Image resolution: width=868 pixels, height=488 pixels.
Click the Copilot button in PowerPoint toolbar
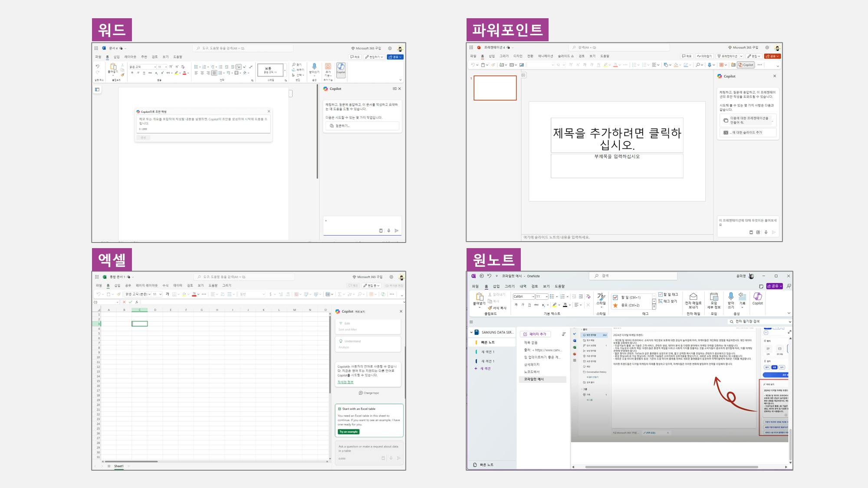click(x=746, y=65)
